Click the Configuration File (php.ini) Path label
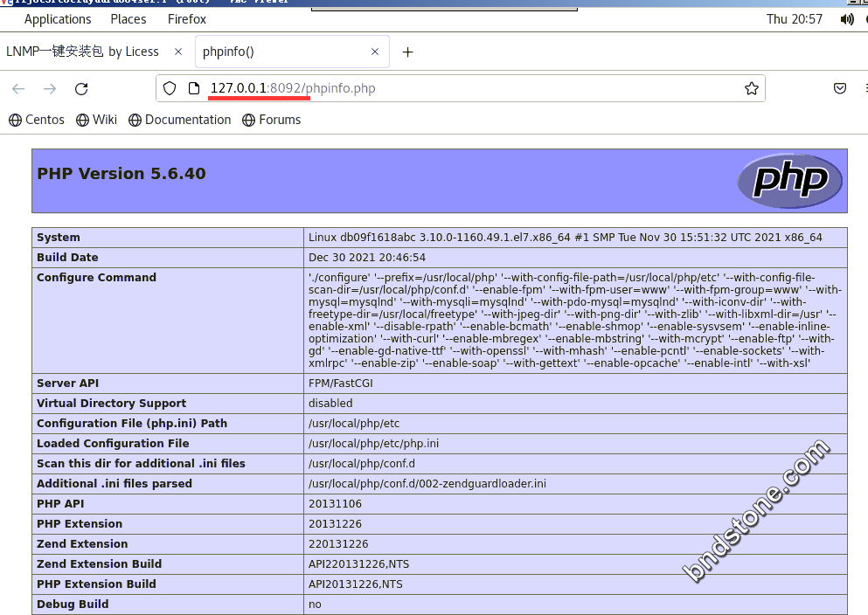 (132, 424)
